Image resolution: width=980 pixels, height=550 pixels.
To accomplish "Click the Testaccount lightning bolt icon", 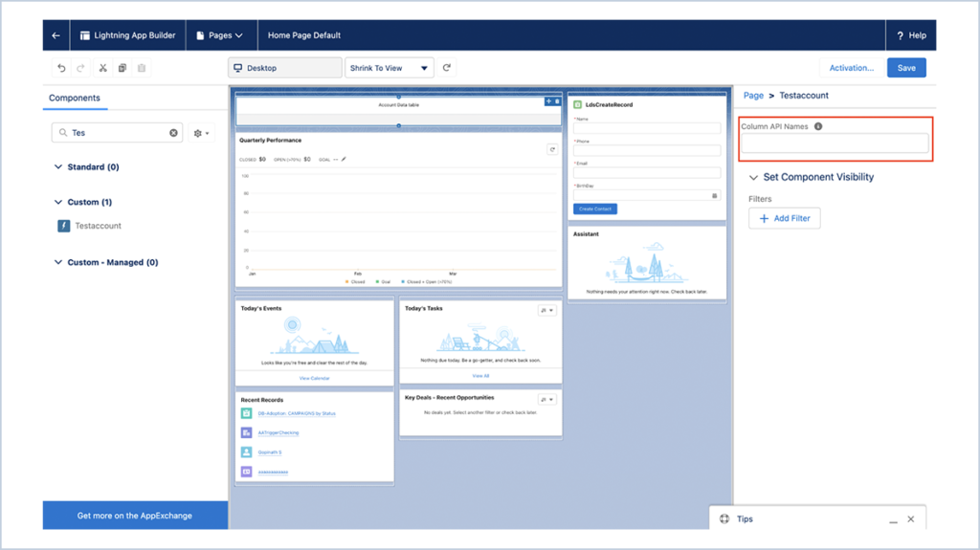I will click(x=64, y=226).
